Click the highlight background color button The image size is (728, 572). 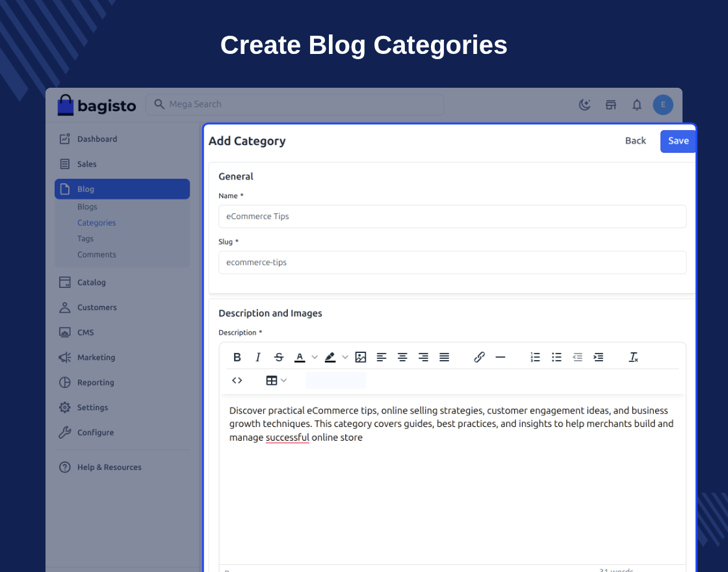click(x=330, y=357)
